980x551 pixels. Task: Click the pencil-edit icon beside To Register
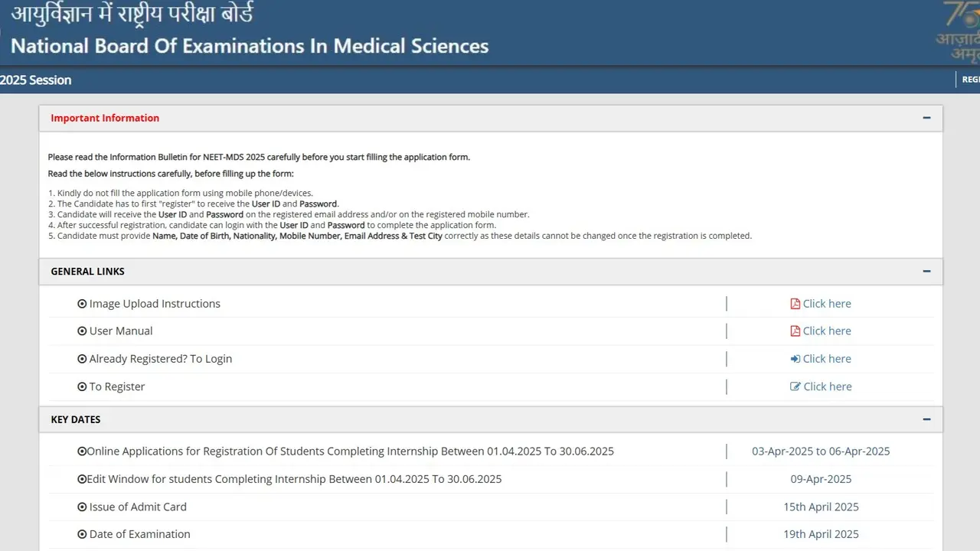tap(795, 386)
